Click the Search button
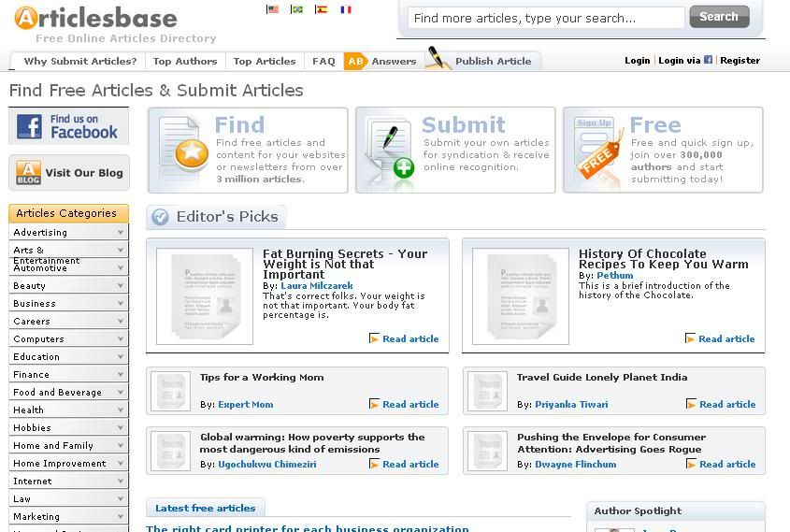This screenshot has width=790, height=532. pos(719,17)
